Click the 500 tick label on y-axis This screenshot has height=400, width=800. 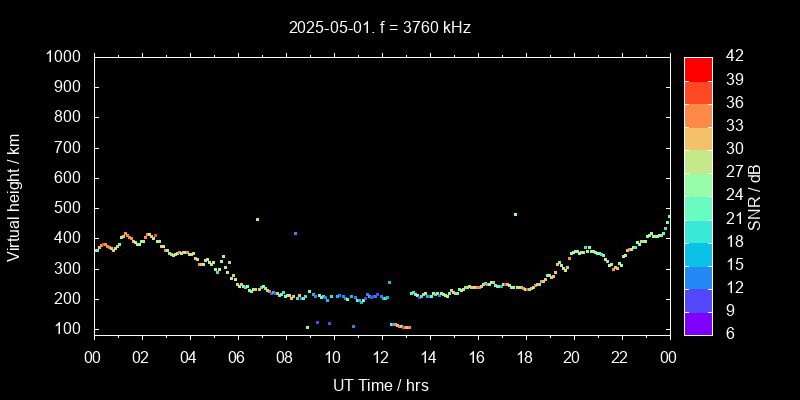pos(69,208)
